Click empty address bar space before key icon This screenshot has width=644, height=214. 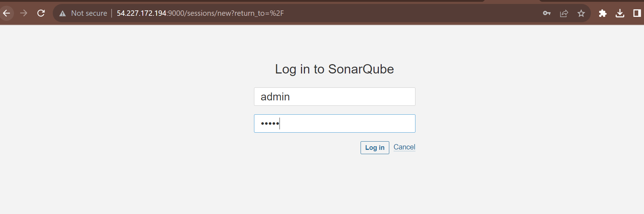coord(413,13)
